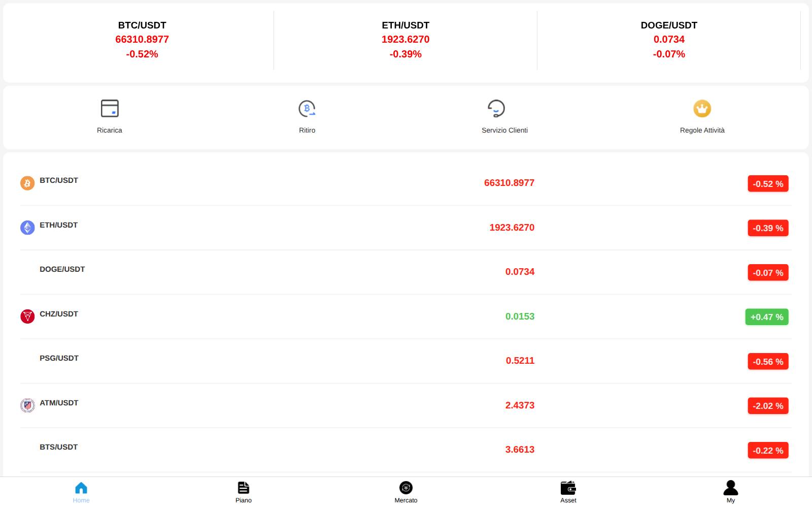Viewport: 812px width, 508px height.
Task: Select the BTC/USDT top ticker card
Action: click(142, 40)
